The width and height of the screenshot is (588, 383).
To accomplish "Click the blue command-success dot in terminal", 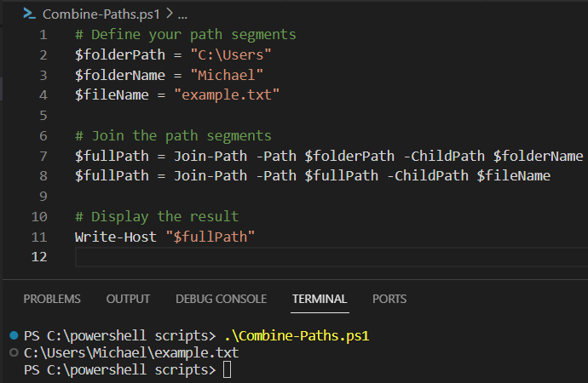I will coord(14,335).
